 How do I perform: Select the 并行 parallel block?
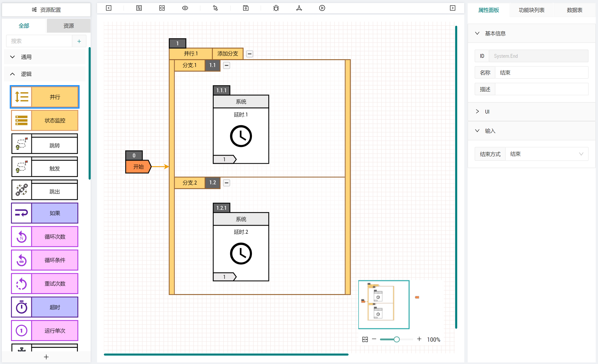45,97
